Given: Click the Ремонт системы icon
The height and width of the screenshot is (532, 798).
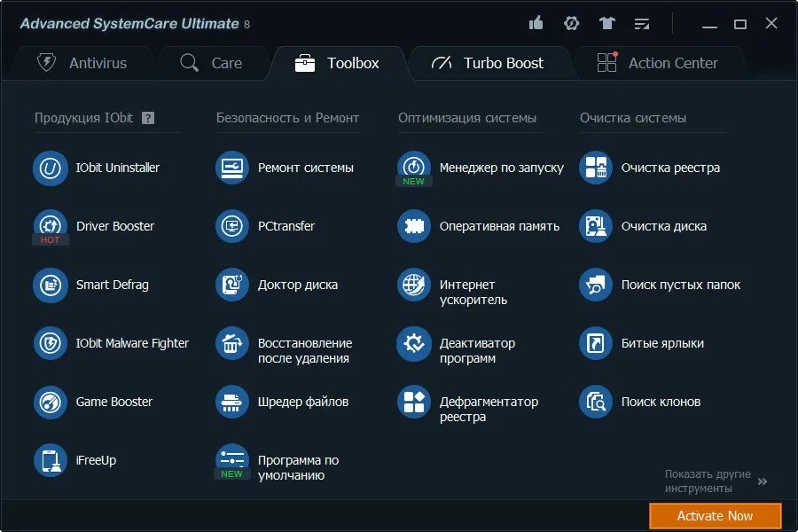Looking at the screenshot, I should [232, 168].
